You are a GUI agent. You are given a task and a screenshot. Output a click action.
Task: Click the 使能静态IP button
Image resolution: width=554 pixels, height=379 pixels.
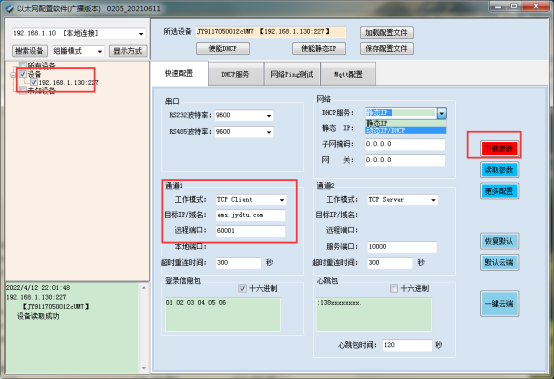pyautogui.click(x=319, y=49)
